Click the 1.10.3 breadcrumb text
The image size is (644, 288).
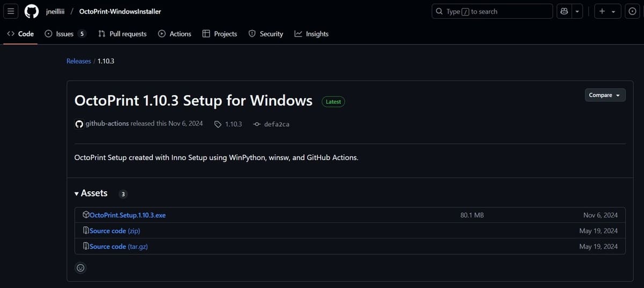click(x=106, y=61)
